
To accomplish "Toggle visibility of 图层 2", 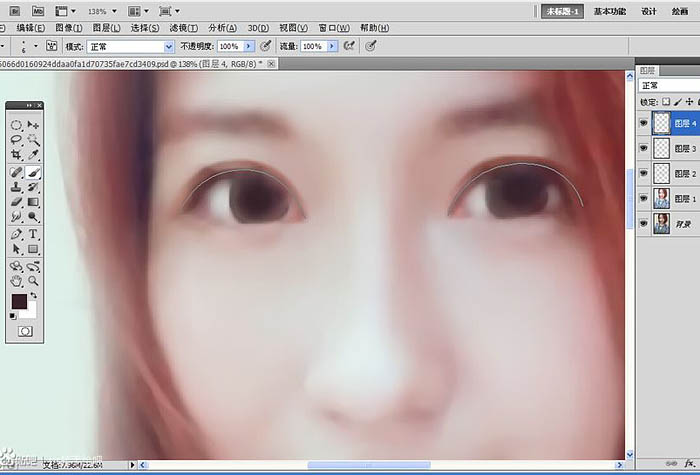I will (x=643, y=173).
